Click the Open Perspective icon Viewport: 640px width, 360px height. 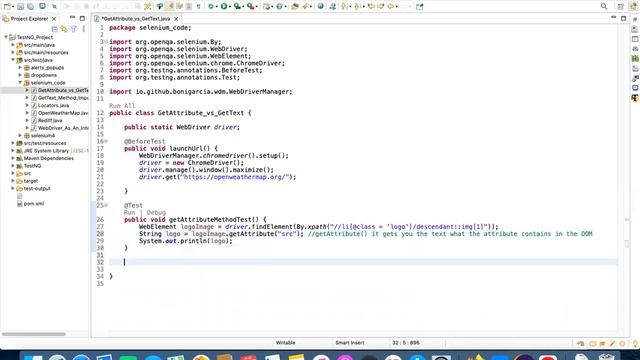pos(620,7)
